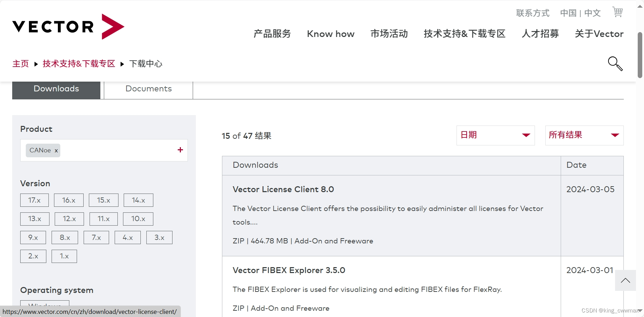The image size is (644, 317).
Task: Toggle version filter 11.x
Action: (103, 219)
